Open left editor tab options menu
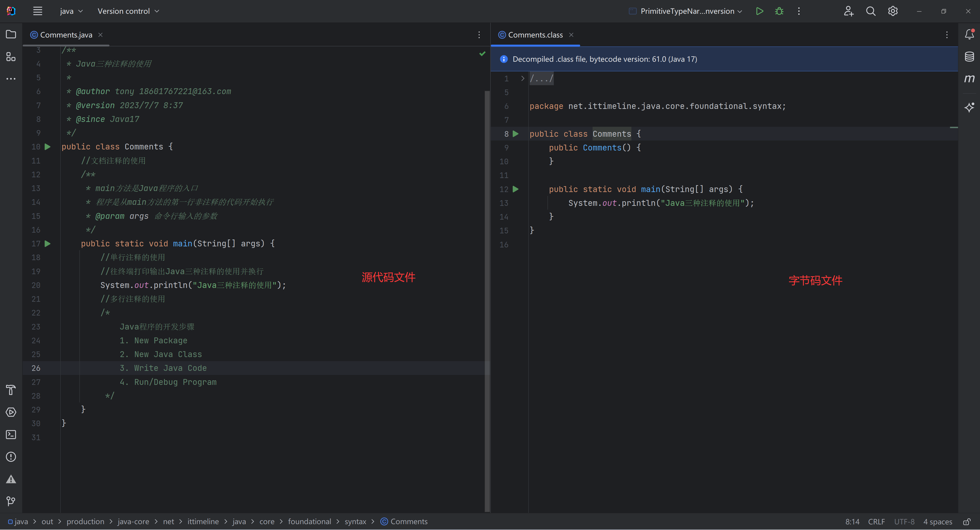Screen dimensions: 980x530 click(479, 35)
